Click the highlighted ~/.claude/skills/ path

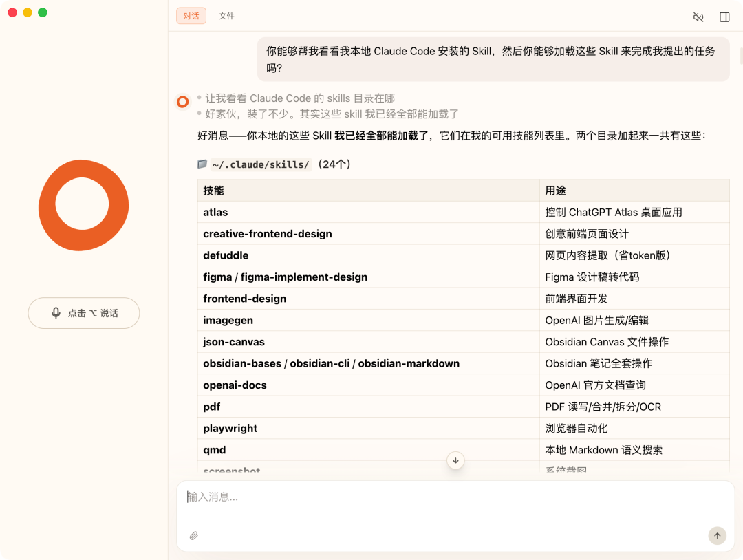coord(261,164)
